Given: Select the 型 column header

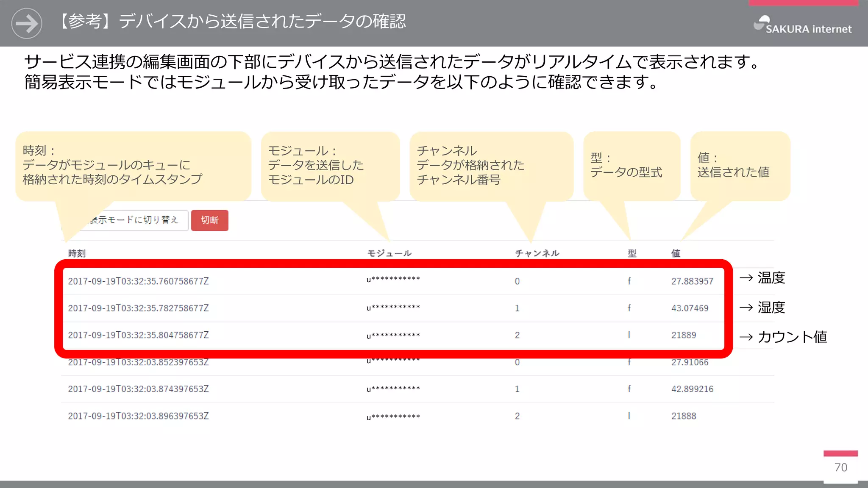Looking at the screenshot, I should [x=632, y=253].
